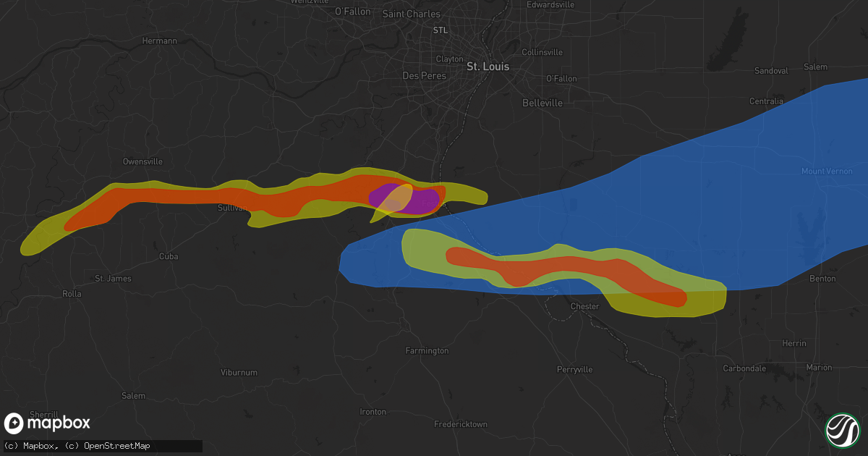Select the Sandoval label

click(x=770, y=71)
